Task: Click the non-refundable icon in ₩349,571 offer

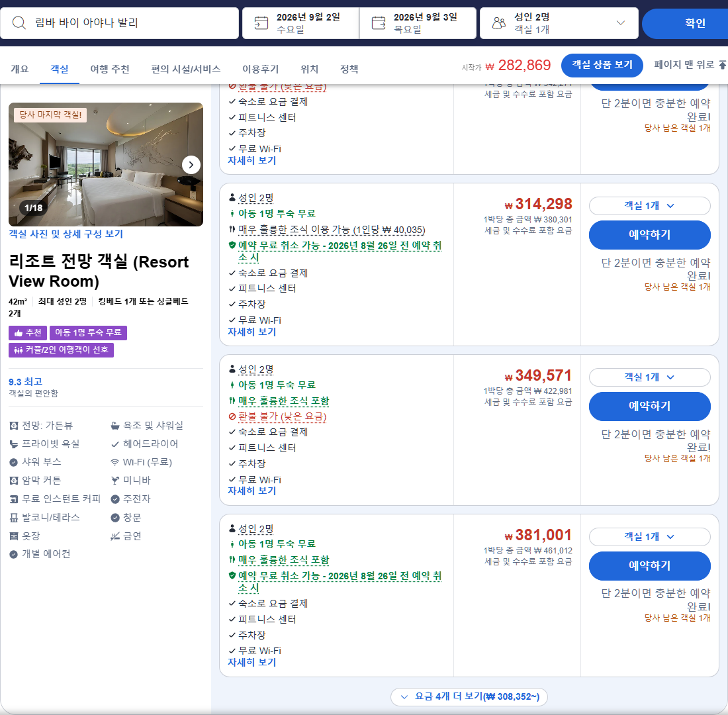Action: pyautogui.click(x=232, y=416)
